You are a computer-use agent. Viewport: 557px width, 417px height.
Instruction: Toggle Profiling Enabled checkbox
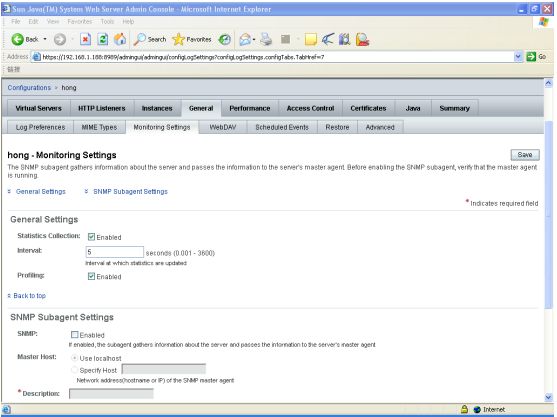91,276
